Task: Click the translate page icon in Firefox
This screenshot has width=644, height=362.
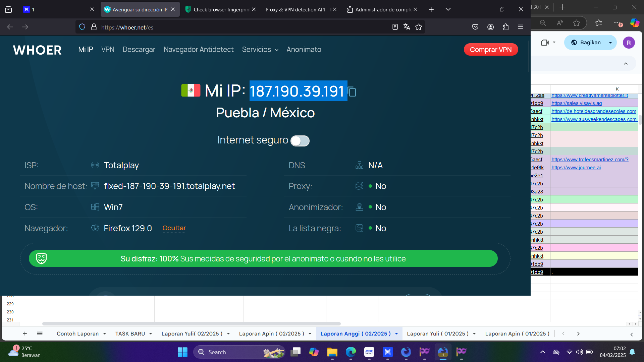Action: pyautogui.click(x=407, y=27)
